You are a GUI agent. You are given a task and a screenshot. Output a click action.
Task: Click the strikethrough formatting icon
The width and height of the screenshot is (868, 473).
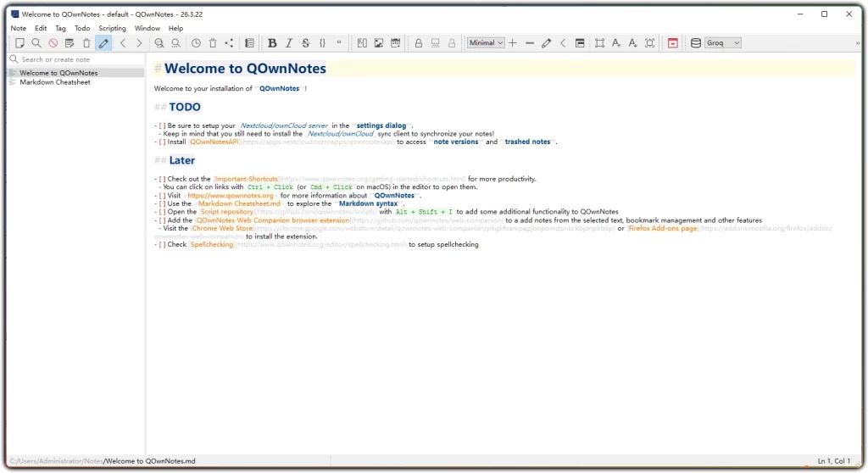[x=306, y=43]
